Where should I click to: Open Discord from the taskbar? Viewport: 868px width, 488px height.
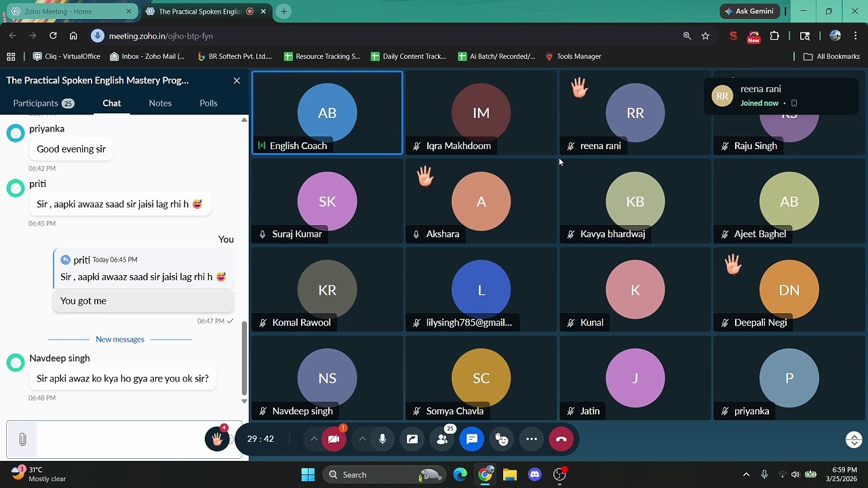(x=534, y=474)
